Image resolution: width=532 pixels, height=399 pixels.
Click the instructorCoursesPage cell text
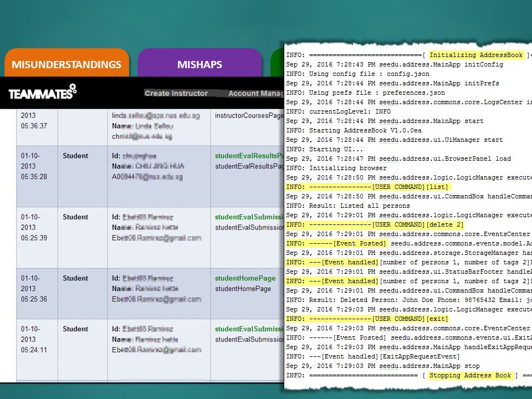tap(249, 116)
